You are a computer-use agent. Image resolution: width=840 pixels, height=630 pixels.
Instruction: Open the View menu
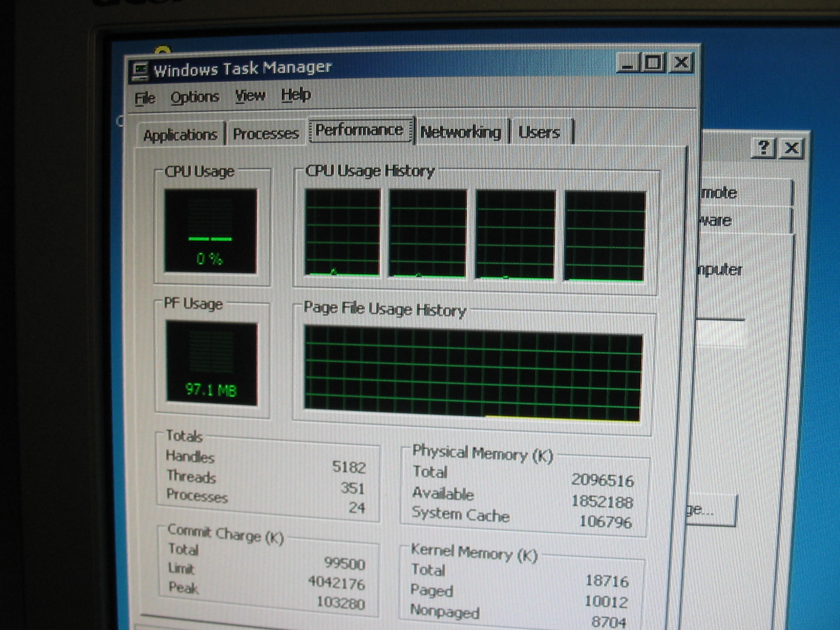pos(250,96)
